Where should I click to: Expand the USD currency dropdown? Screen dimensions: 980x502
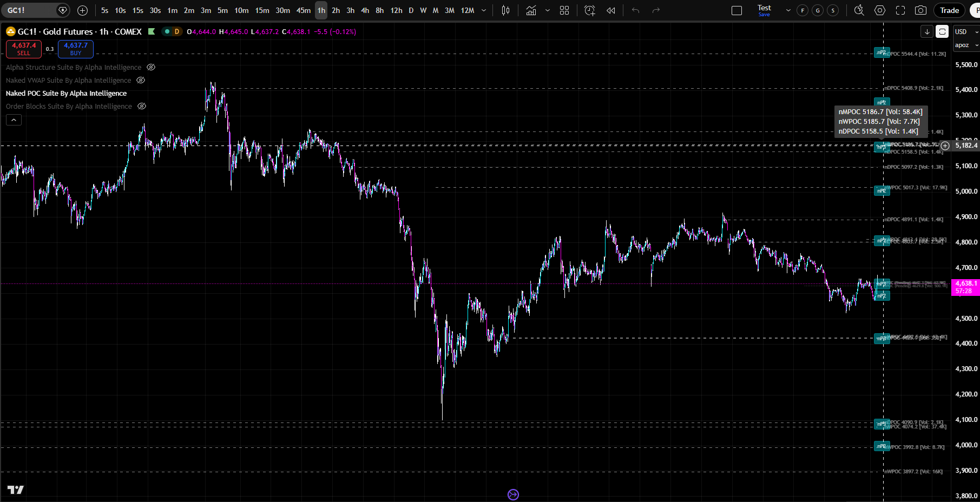[x=966, y=32]
